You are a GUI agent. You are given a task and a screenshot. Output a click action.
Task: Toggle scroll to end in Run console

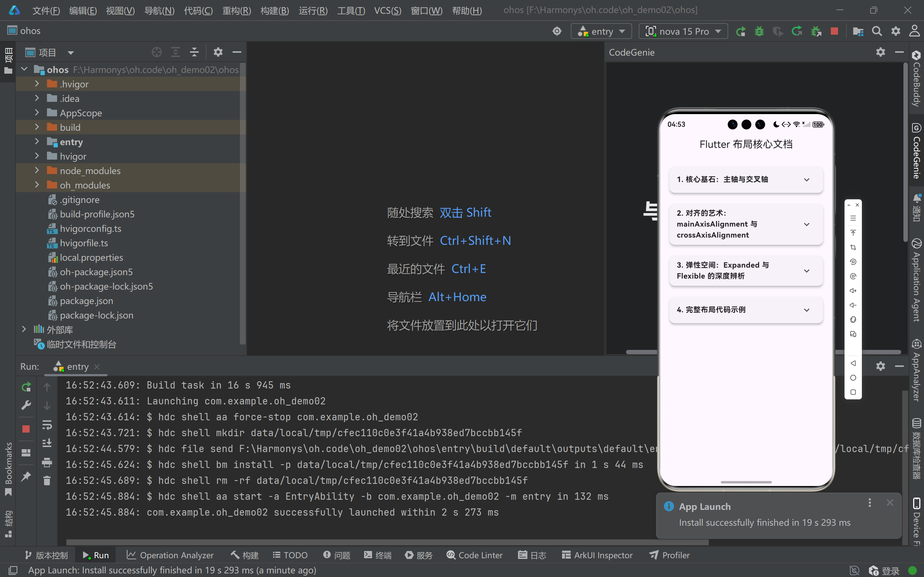pos(47,443)
